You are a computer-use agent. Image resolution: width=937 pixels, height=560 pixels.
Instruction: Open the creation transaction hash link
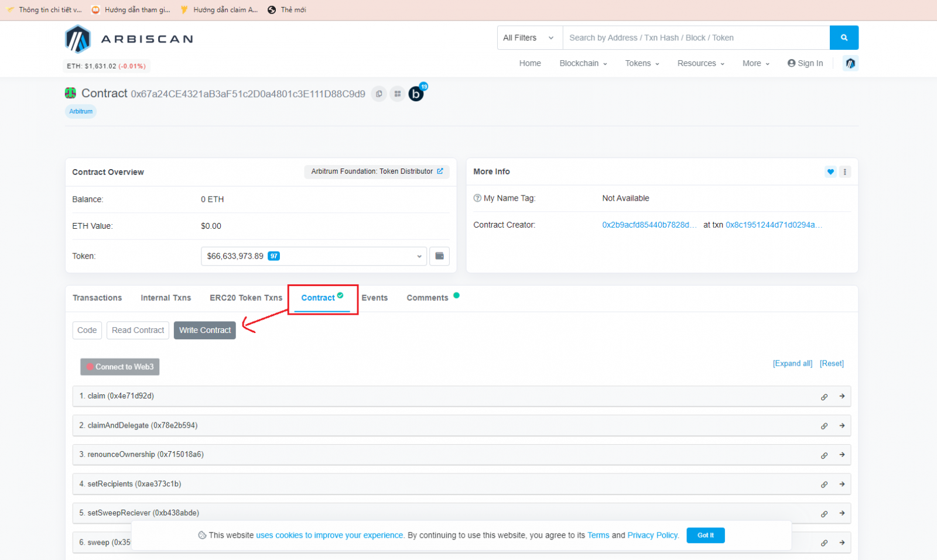pyautogui.click(x=774, y=225)
